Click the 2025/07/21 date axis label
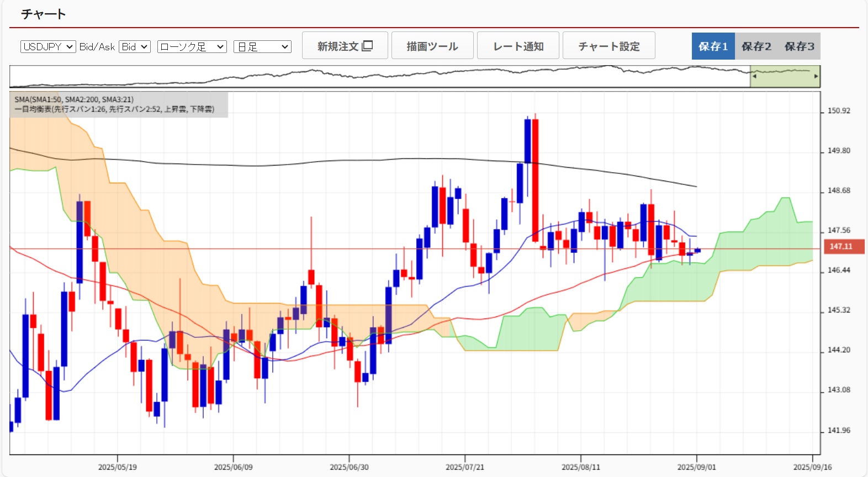 pyautogui.click(x=465, y=467)
